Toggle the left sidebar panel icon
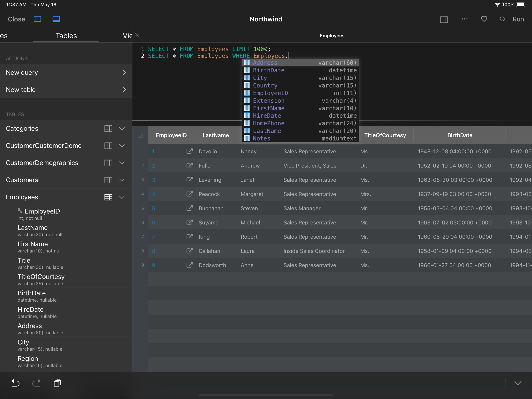This screenshot has height=399, width=532. 37,19
